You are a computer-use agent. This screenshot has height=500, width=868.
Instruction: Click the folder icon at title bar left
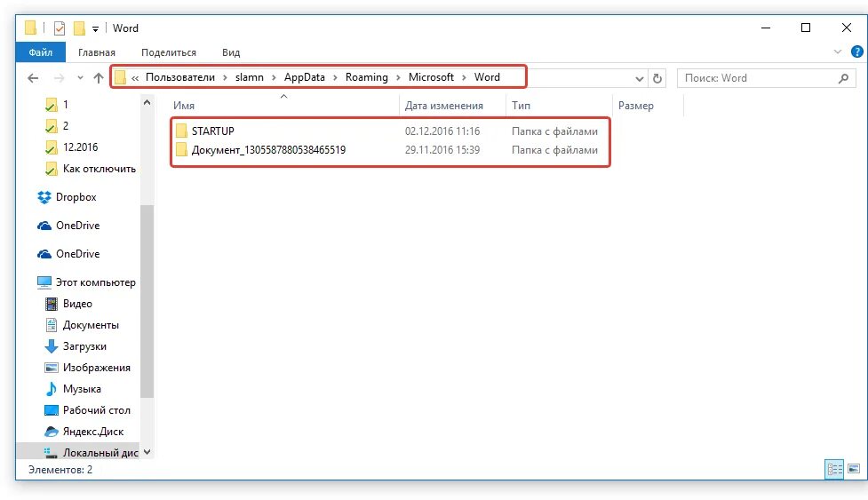[30, 28]
